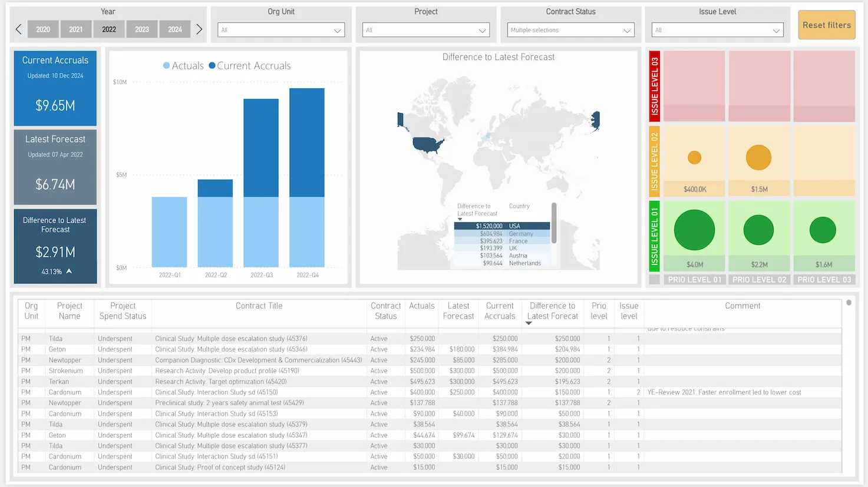This screenshot has width=868, height=487.
Task: Toggle the Actuals legend item
Action: coord(183,66)
